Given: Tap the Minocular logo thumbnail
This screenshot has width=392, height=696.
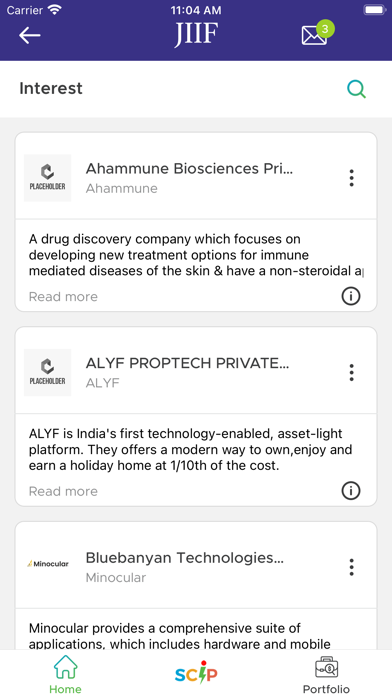Looking at the screenshot, I should coord(48,564).
